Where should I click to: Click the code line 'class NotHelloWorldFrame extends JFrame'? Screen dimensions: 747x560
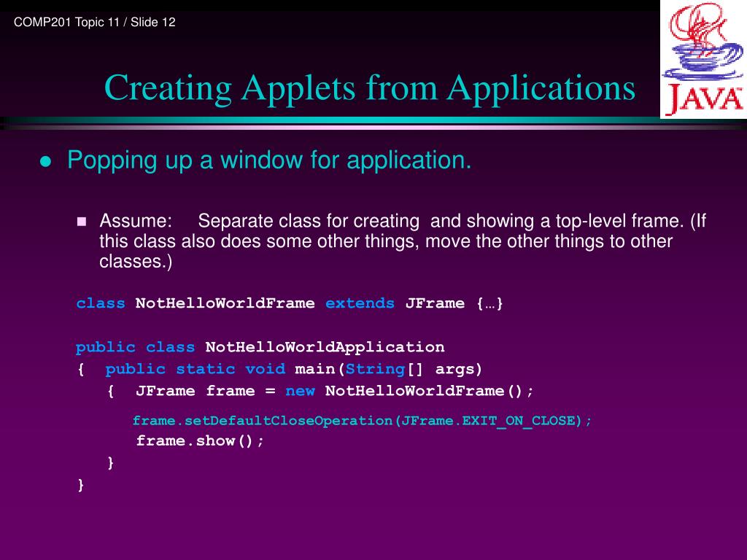pos(290,303)
